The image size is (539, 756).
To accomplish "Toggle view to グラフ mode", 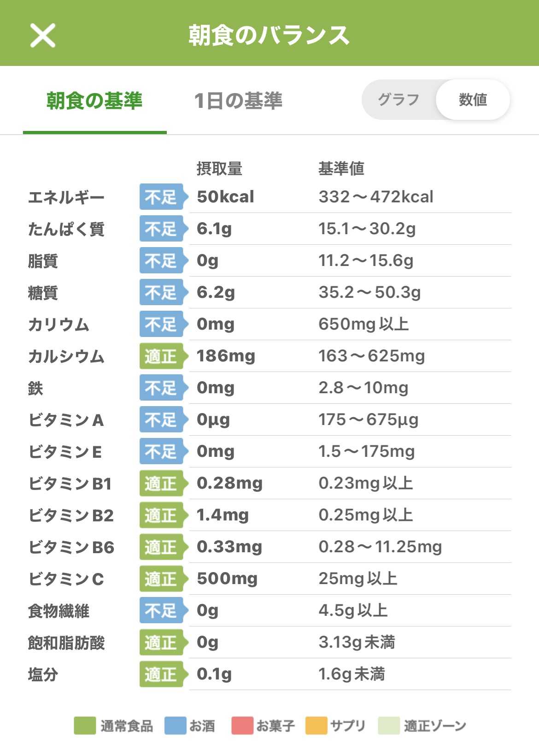I will [x=398, y=100].
